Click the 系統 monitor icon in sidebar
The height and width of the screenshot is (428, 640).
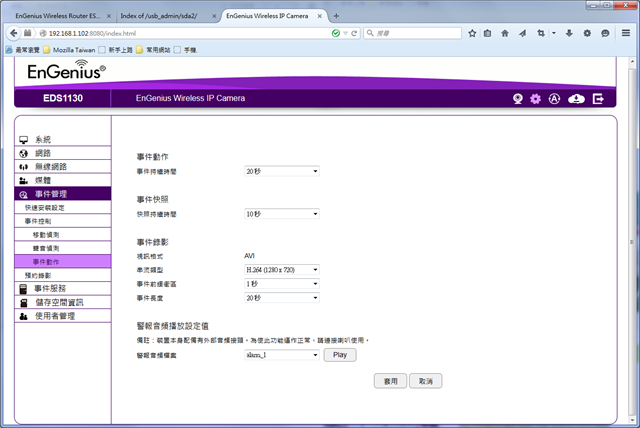pos(24,140)
